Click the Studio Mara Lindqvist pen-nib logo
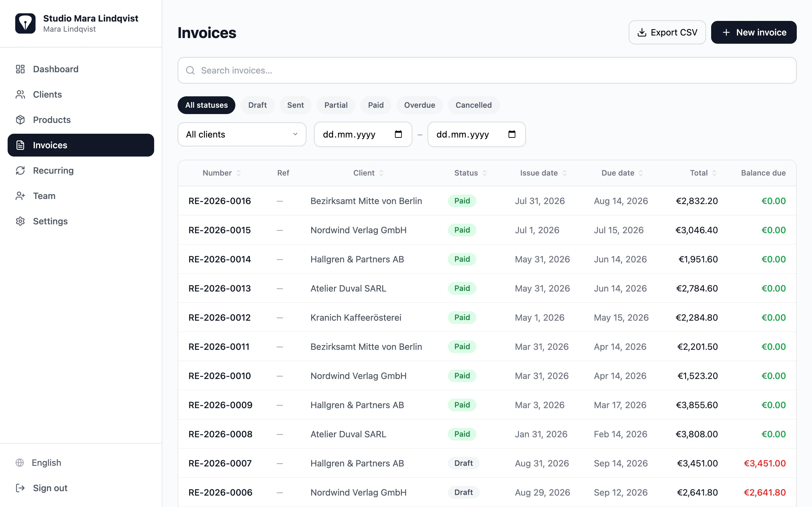 [x=25, y=23]
